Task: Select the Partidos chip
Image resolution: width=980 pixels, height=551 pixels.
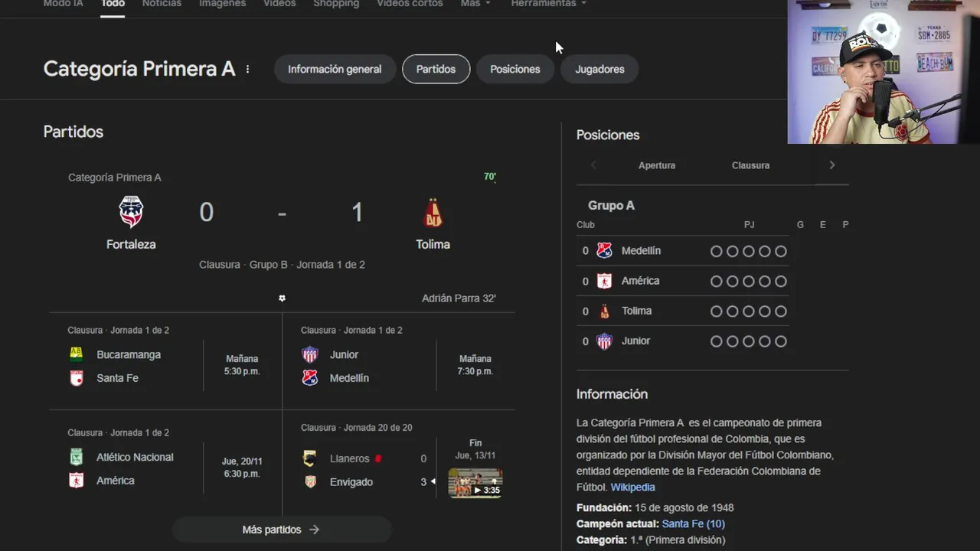Action: pos(436,69)
